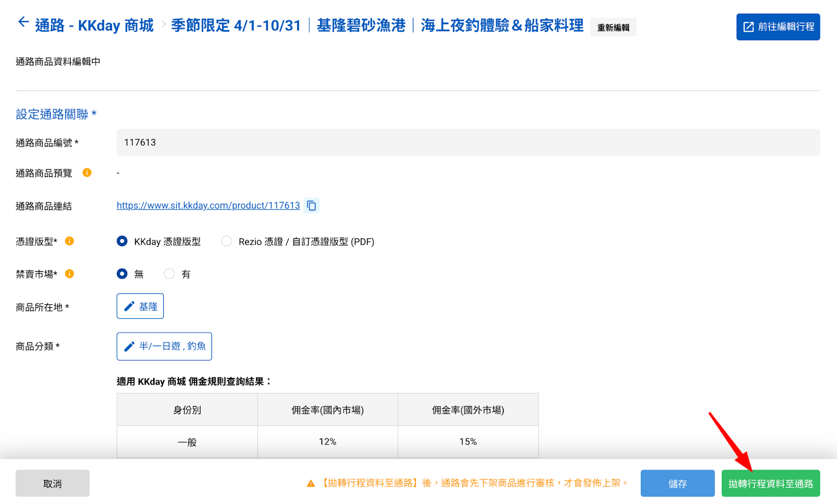Show info for 通路商品預覽
837x504 pixels.
(87, 173)
